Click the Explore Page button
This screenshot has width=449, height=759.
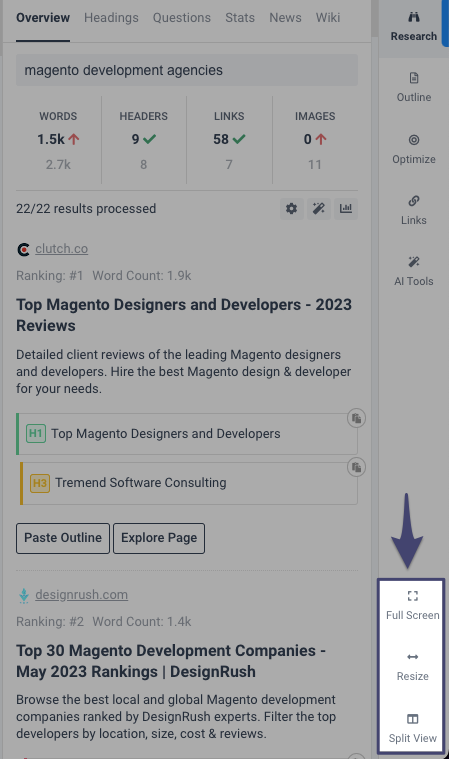coord(159,538)
